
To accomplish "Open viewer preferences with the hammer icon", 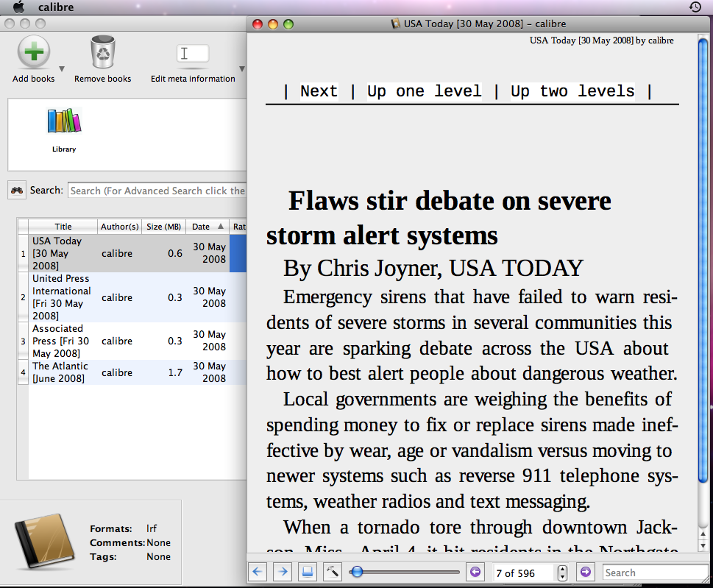I will tap(333, 572).
